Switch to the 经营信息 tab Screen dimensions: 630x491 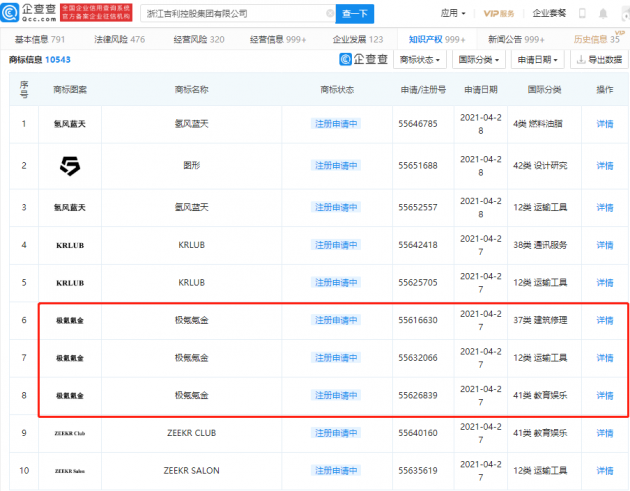(278, 39)
